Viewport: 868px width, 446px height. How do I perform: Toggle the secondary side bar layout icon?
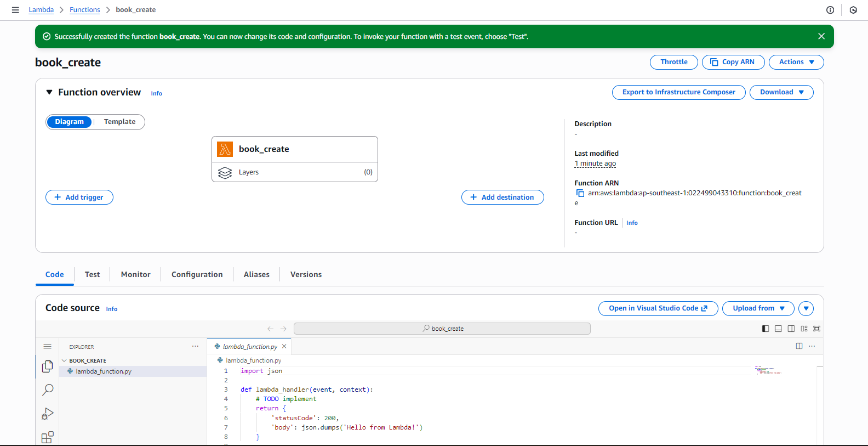click(791, 329)
